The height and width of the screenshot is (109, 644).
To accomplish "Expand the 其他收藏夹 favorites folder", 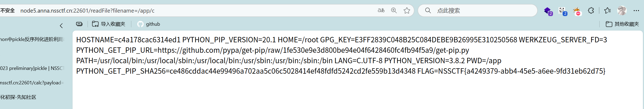I will (622, 24).
